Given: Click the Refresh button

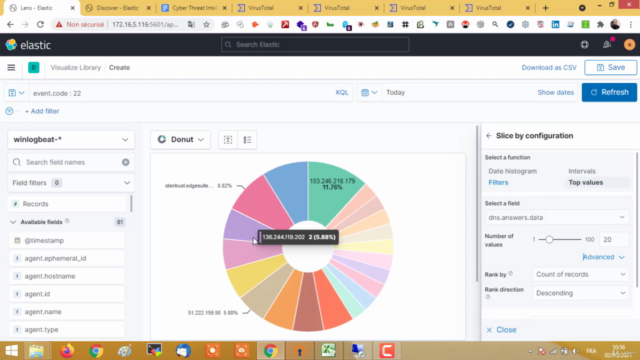Looking at the screenshot, I should click(x=609, y=92).
